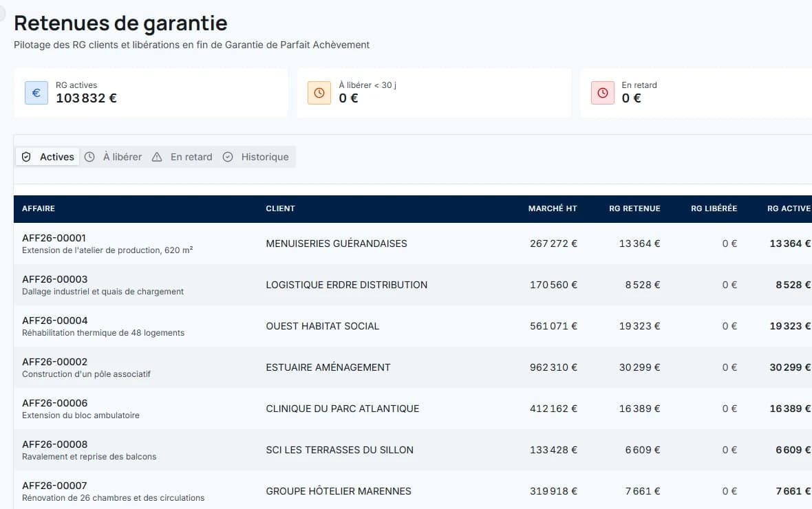Switch to the Actives tab
812x509 pixels.
[x=47, y=157]
